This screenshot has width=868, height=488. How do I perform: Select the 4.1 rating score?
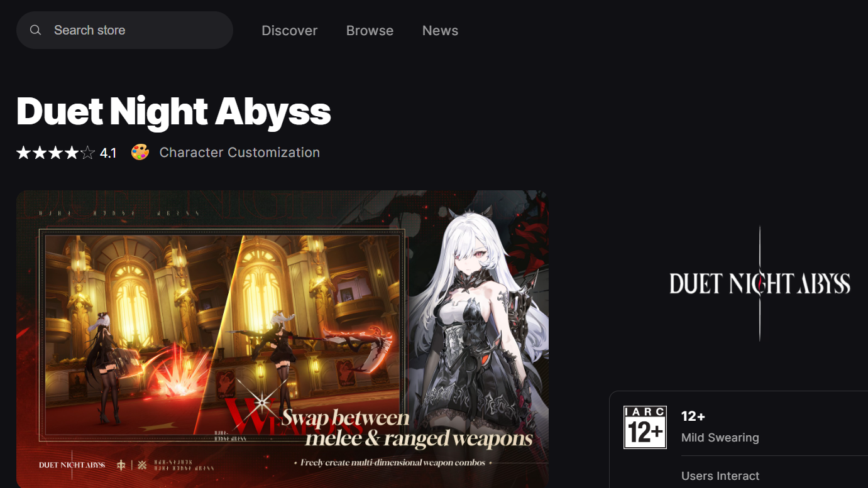[x=108, y=153]
